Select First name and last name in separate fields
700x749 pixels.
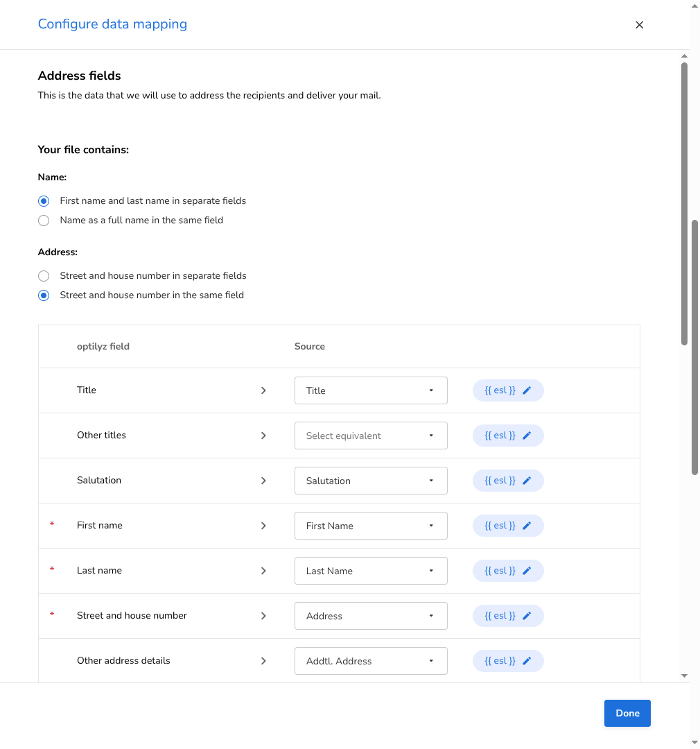[x=44, y=201]
